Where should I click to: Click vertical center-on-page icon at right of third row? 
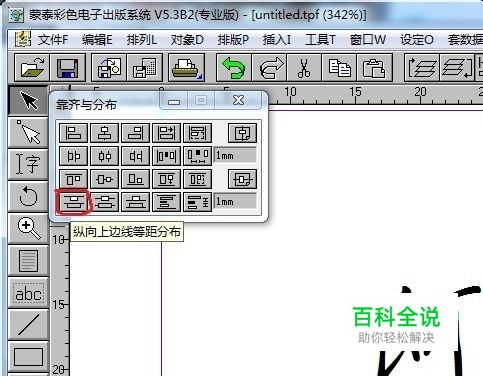tap(243, 179)
